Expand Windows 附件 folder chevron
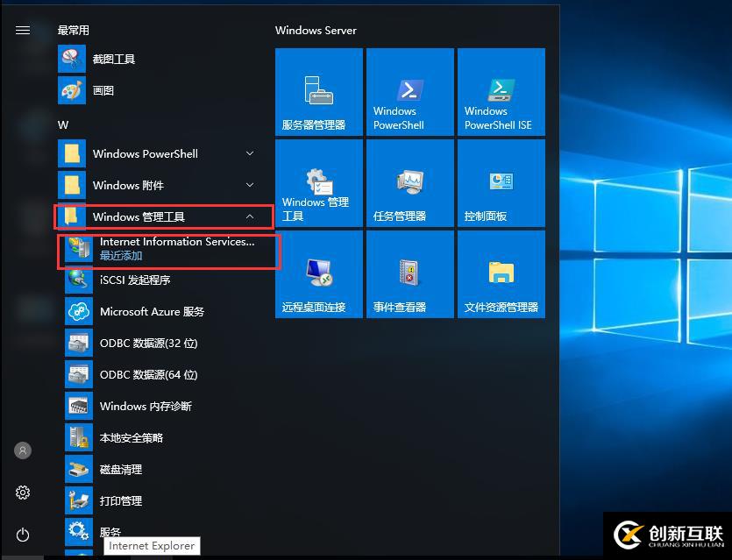Viewport: 732px width, 560px height. point(250,185)
